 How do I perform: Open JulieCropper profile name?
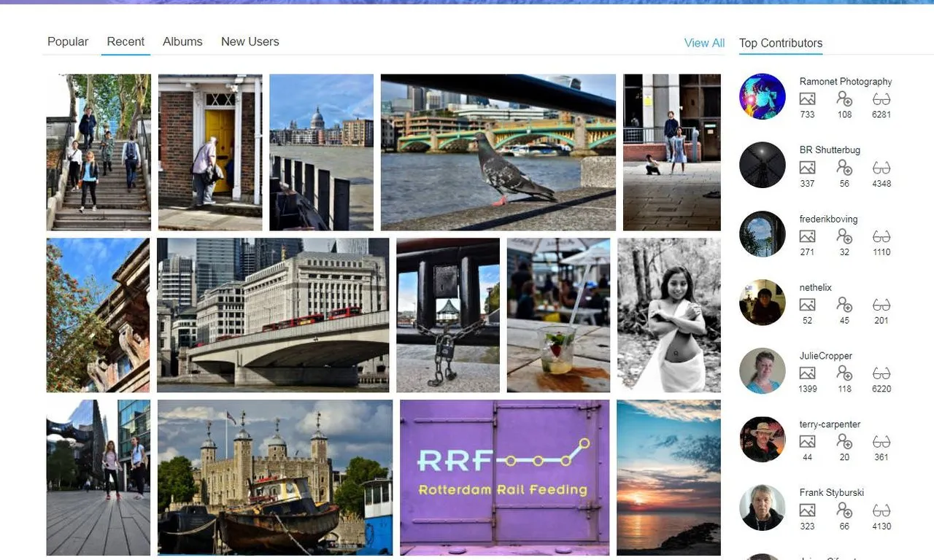(x=826, y=356)
